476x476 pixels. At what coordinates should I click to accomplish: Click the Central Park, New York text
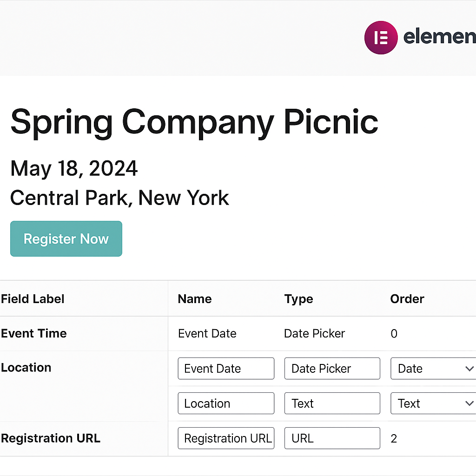tap(119, 198)
